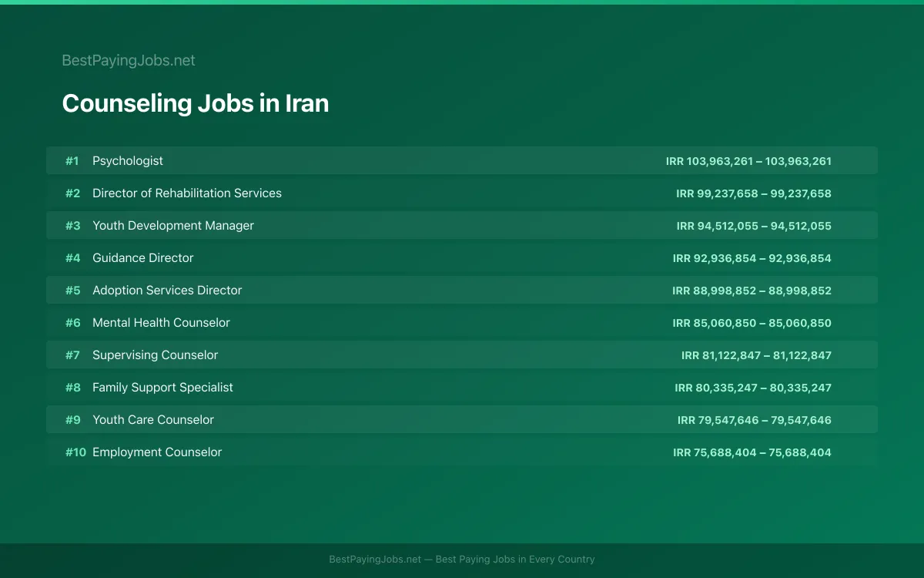Click Supervising Counselor title
The image size is (924, 578).
click(156, 355)
